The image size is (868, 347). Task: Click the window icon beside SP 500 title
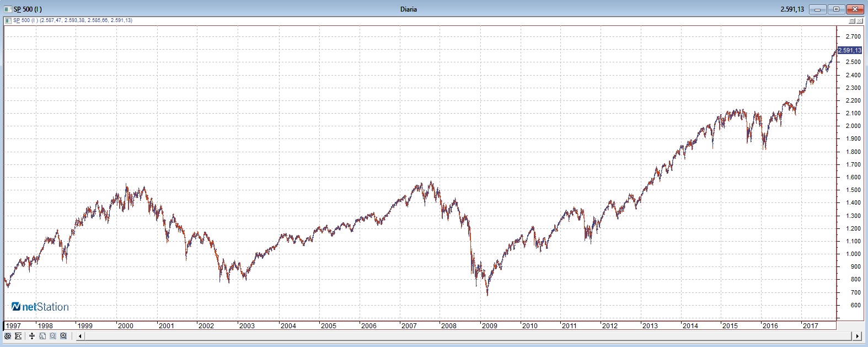click(x=8, y=9)
